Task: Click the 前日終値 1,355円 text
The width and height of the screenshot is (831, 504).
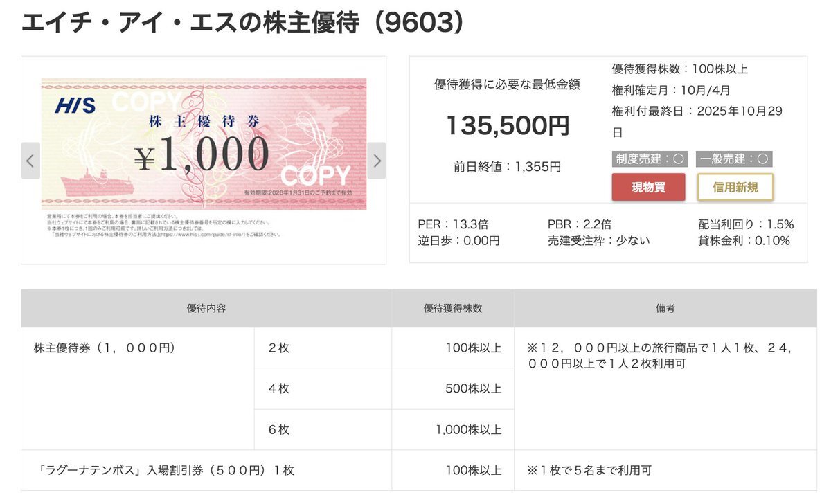Action: click(x=507, y=167)
